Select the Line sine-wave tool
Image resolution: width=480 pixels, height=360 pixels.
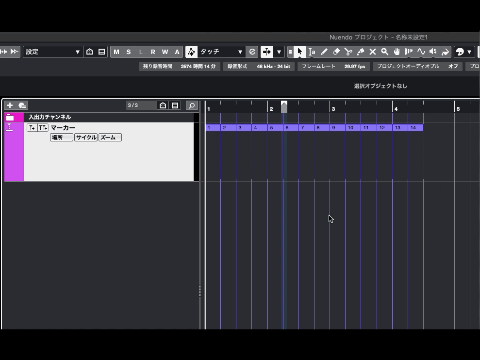coord(421,52)
